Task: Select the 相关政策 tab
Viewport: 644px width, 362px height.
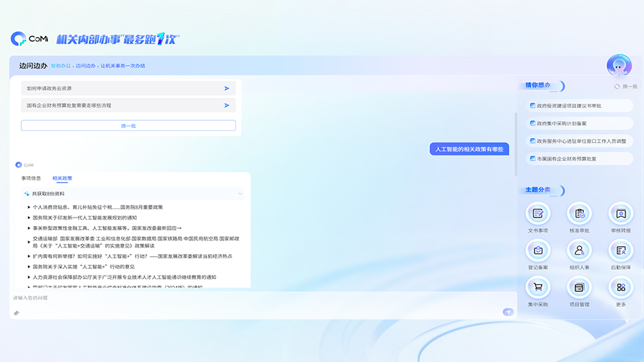Action: point(62,178)
